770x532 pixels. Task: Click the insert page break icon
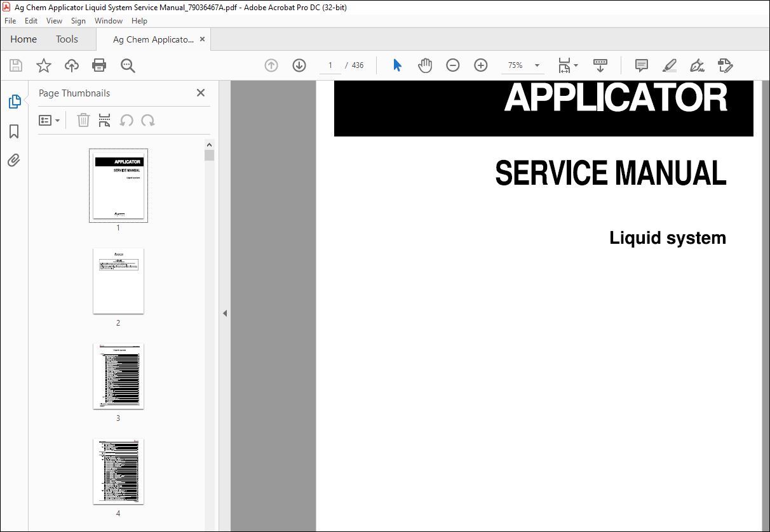pyautogui.click(x=105, y=121)
